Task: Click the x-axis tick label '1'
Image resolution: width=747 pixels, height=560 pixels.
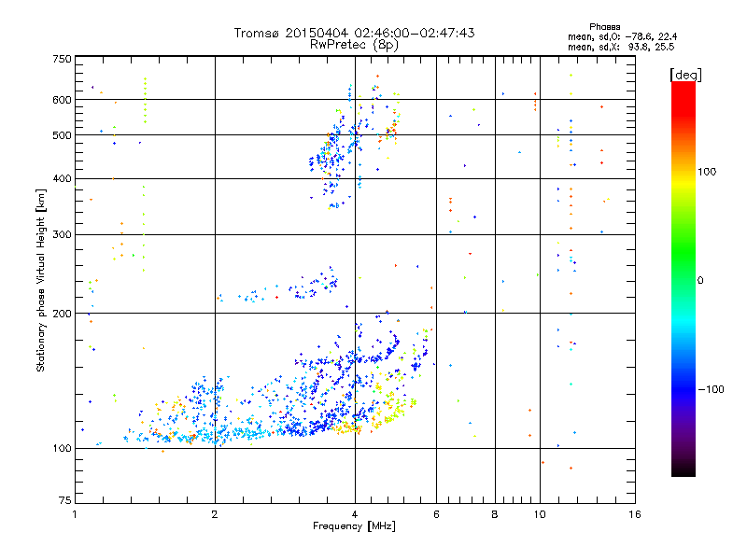Action: pyautogui.click(x=75, y=514)
